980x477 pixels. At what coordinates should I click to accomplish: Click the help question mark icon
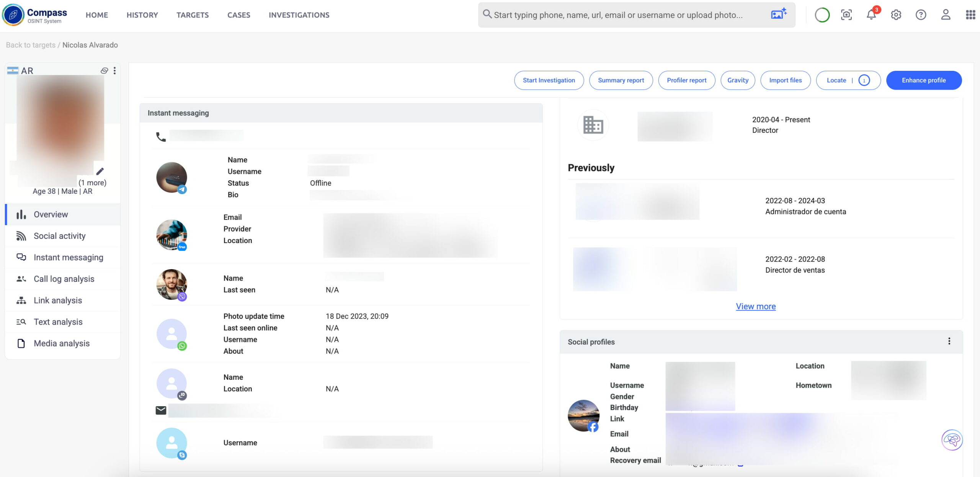(x=921, y=15)
